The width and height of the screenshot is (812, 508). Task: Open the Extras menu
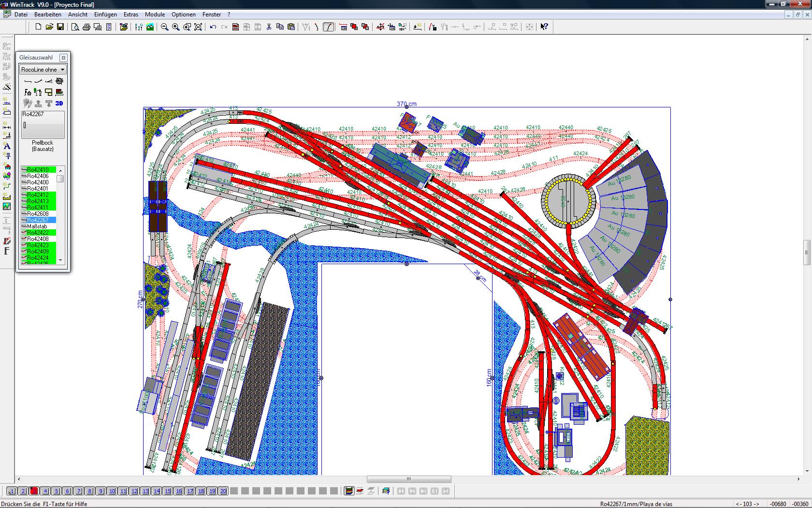130,15
